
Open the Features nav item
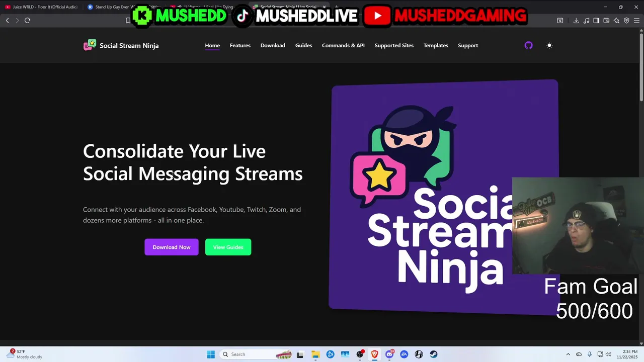coord(240,45)
